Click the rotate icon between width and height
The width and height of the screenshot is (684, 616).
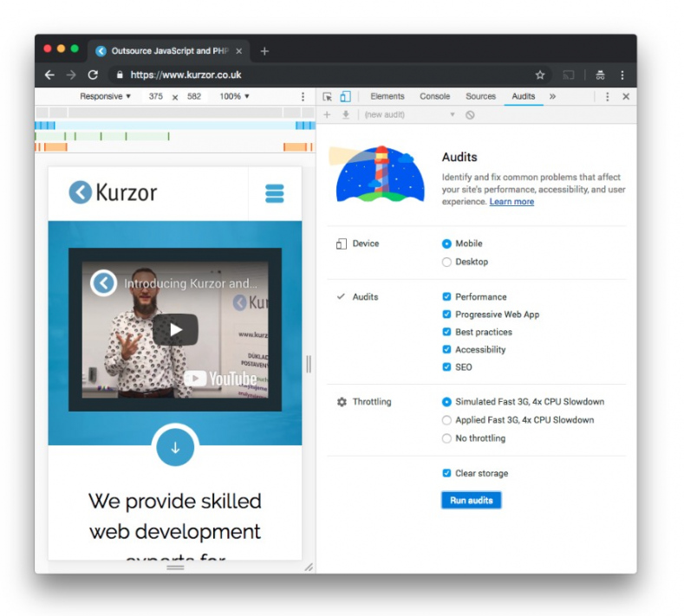pyautogui.click(x=175, y=97)
